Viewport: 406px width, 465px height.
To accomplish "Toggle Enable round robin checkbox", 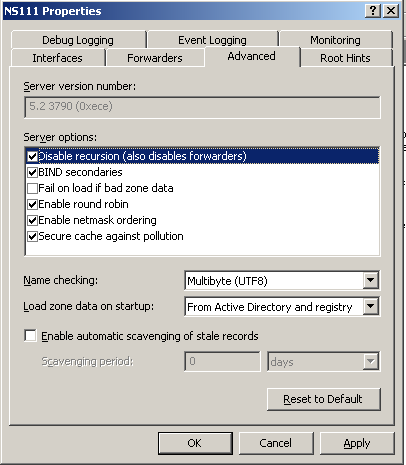I will pyautogui.click(x=32, y=204).
